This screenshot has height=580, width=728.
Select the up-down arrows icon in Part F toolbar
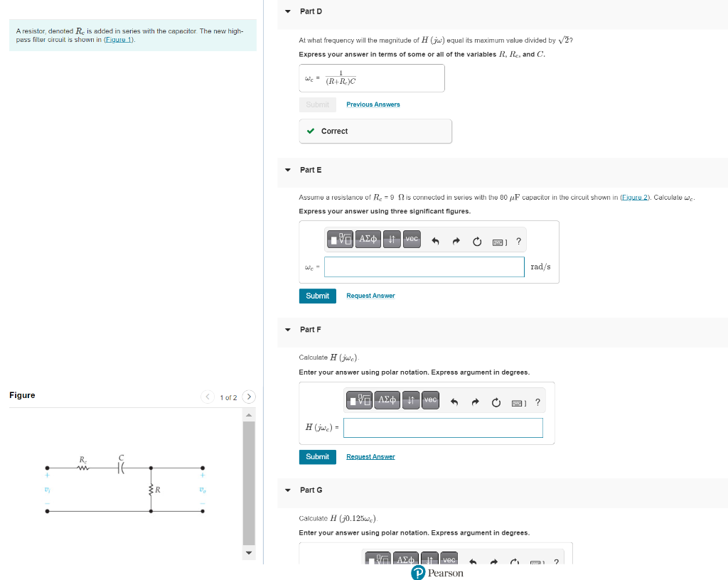(410, 400)
